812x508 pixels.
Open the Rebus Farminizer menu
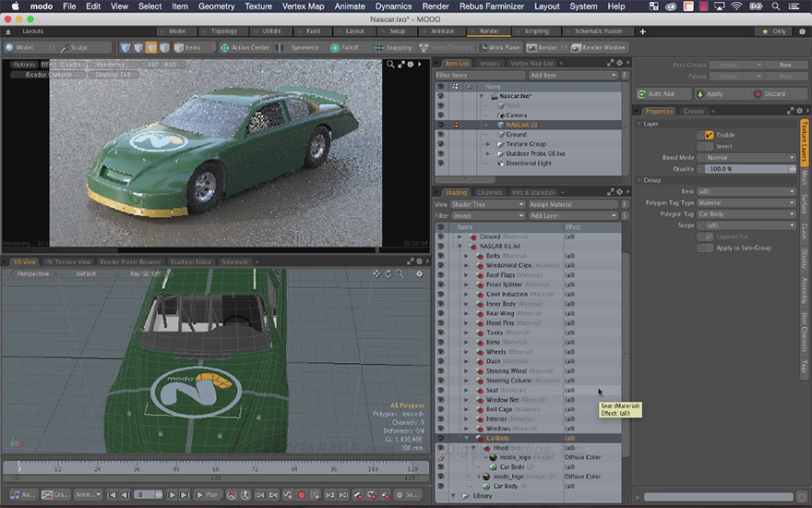492,6
